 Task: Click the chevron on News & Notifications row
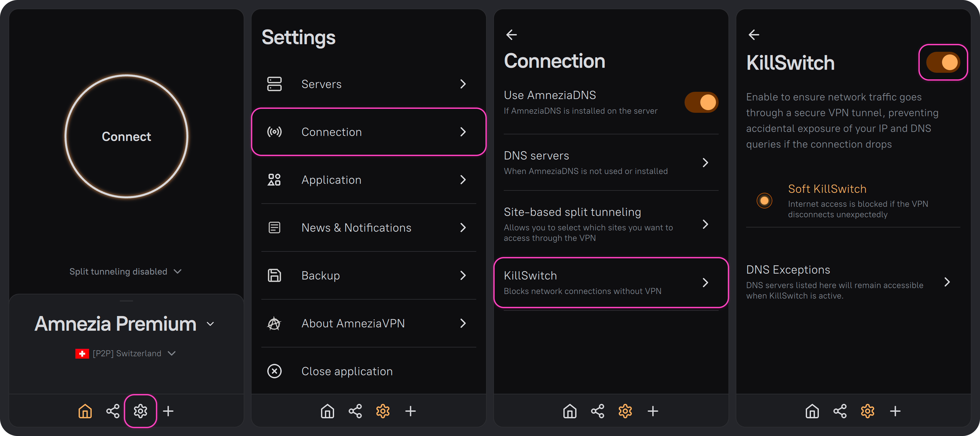click(x=463, y=228)
